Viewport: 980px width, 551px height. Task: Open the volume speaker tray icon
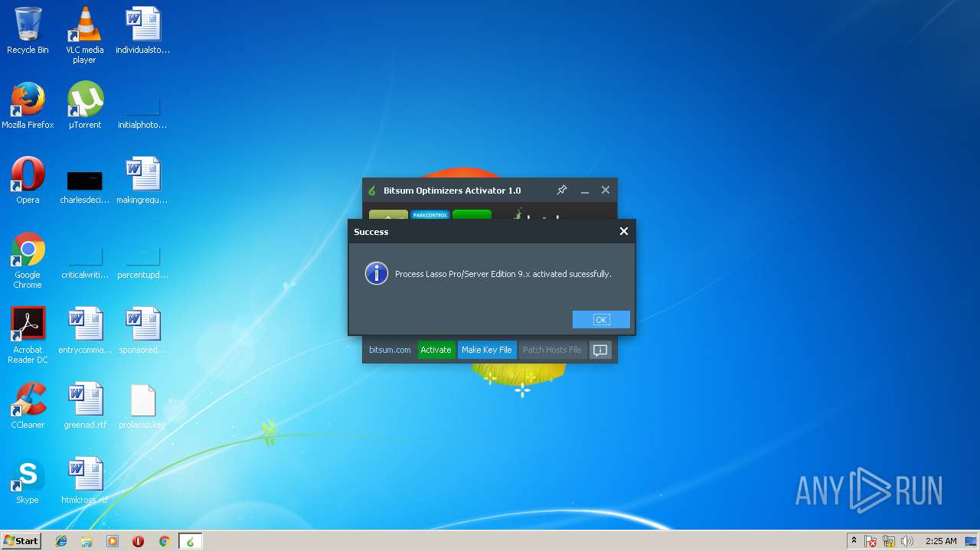907,541
